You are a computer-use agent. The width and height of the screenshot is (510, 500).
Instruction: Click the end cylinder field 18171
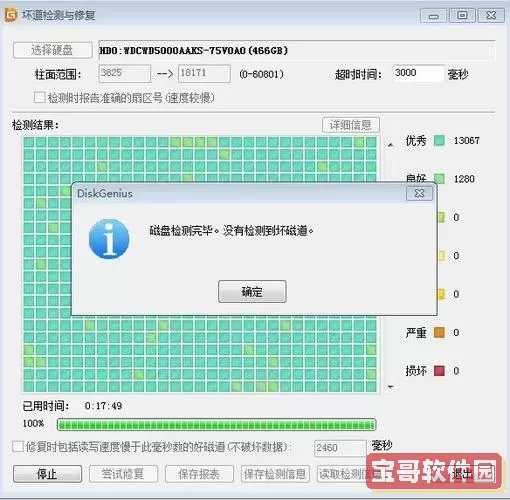pyautogui.click(x=204, y=73)
